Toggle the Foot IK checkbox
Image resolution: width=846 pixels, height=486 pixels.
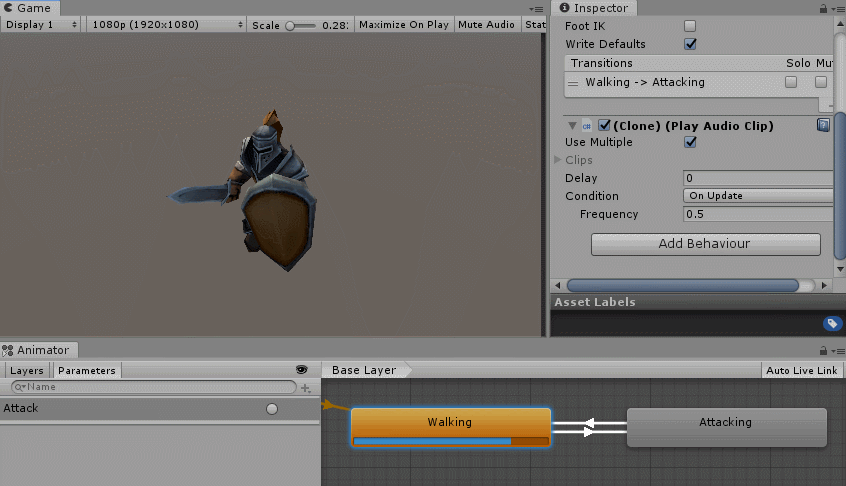(x=690, y=26)
